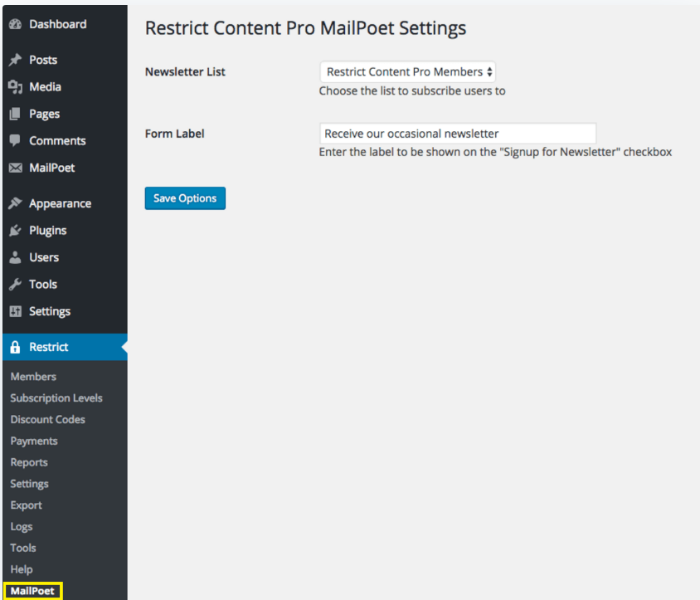Image resolution: width=700 pixels, height=600 pixels.
Task: Click the Tools wrench icon
Action: [15, 285]
